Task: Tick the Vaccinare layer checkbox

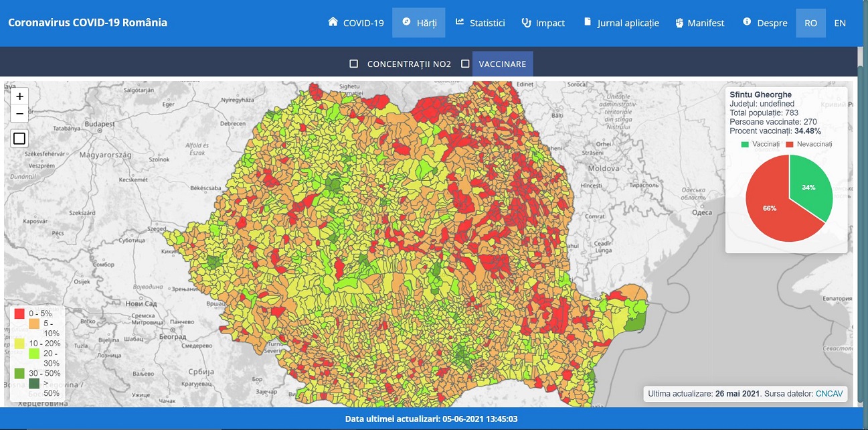Action: coord(465,64)
